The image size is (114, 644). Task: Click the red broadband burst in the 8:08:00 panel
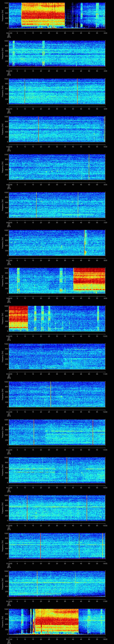click(89, 279)
